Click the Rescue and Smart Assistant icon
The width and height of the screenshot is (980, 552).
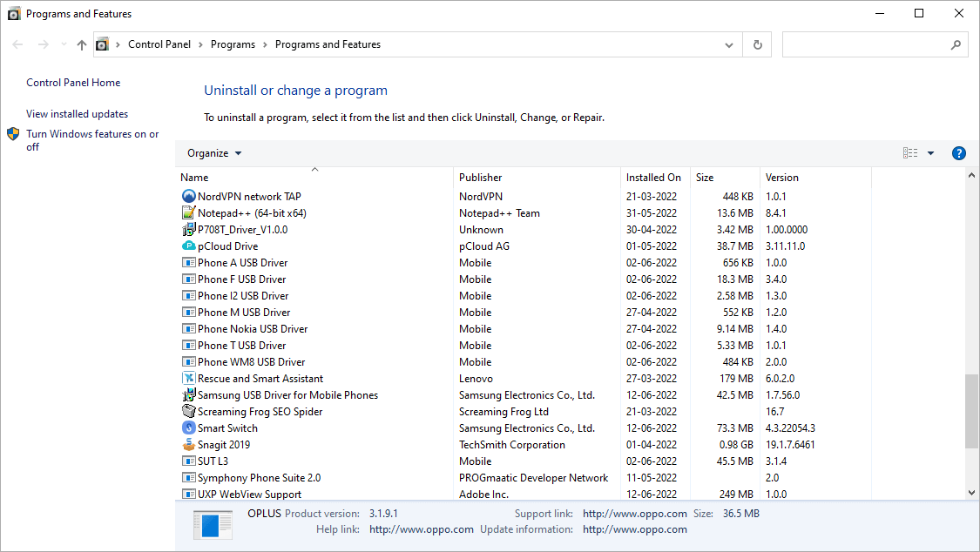pyautogui.click(x=189, y=379)
